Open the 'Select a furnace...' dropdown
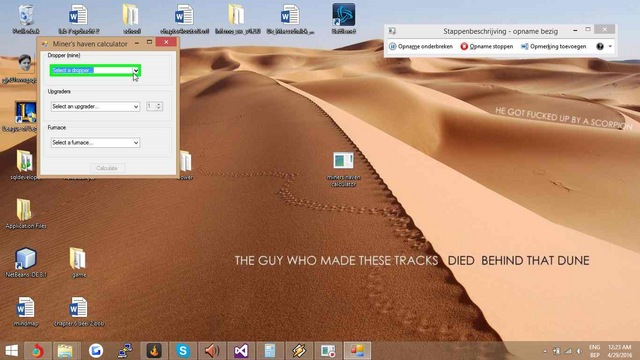Screen dimensions: 640x360 coord(96,142)
